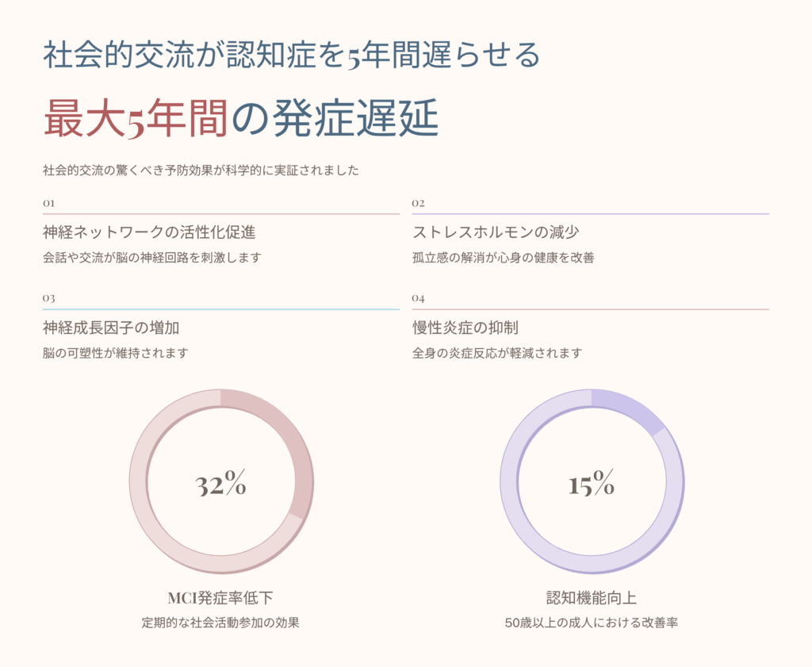Click the description 会話や交流が脳の神経回路を刺激します
The height and width of the screenshot is (667, 812).
[x=151, y=258]
